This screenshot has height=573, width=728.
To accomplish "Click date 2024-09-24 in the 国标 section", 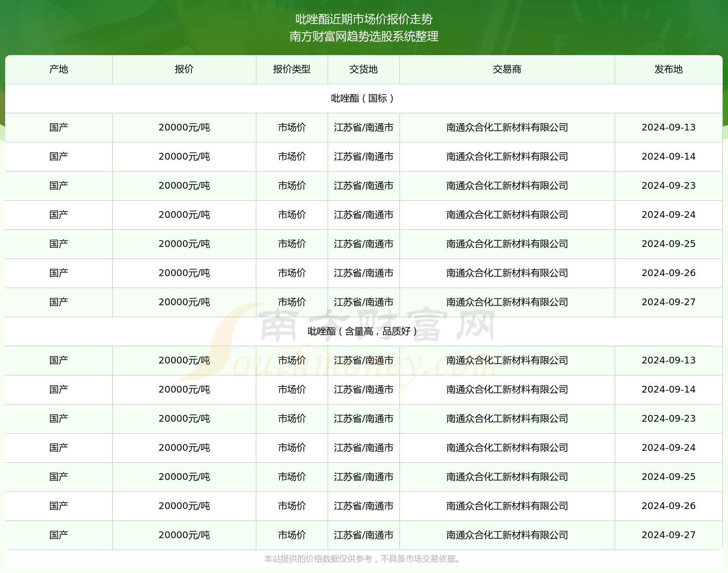I will [x=668, y=215].
